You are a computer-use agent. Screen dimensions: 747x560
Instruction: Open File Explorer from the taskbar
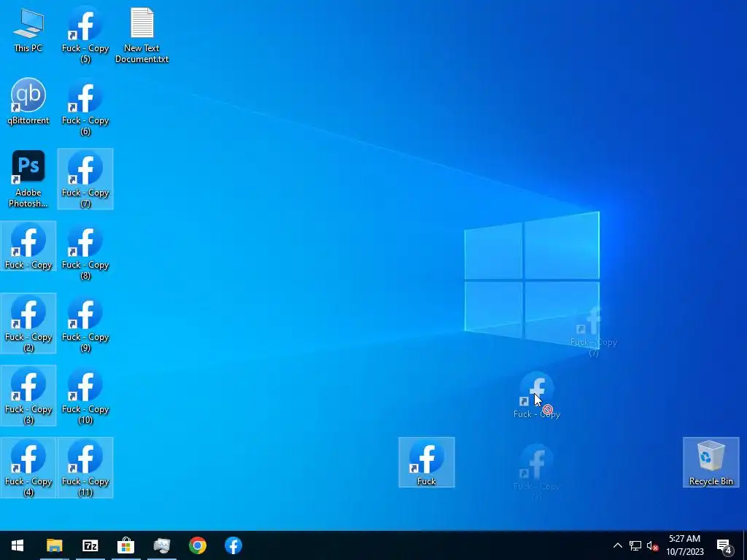coord(54,545)
